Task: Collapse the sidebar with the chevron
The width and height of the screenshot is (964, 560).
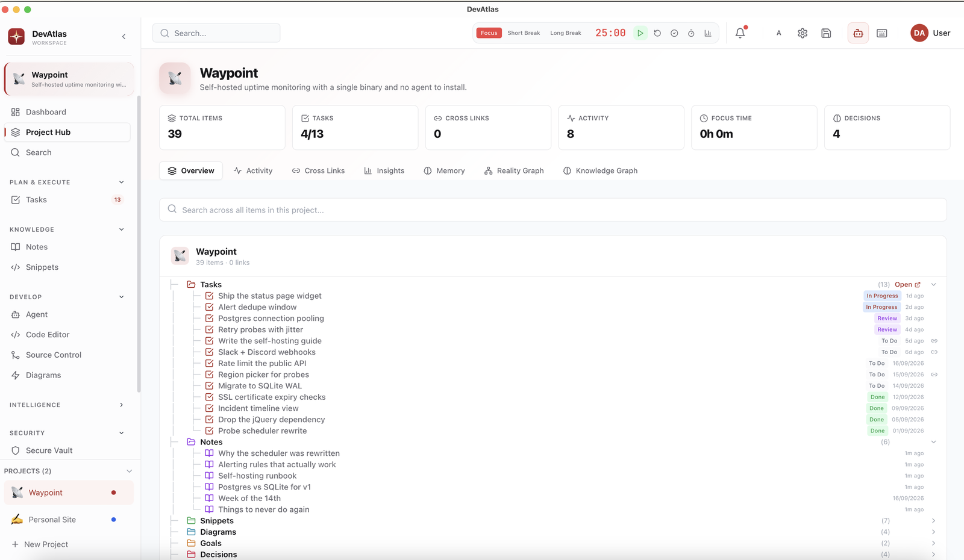Action: 124,37
